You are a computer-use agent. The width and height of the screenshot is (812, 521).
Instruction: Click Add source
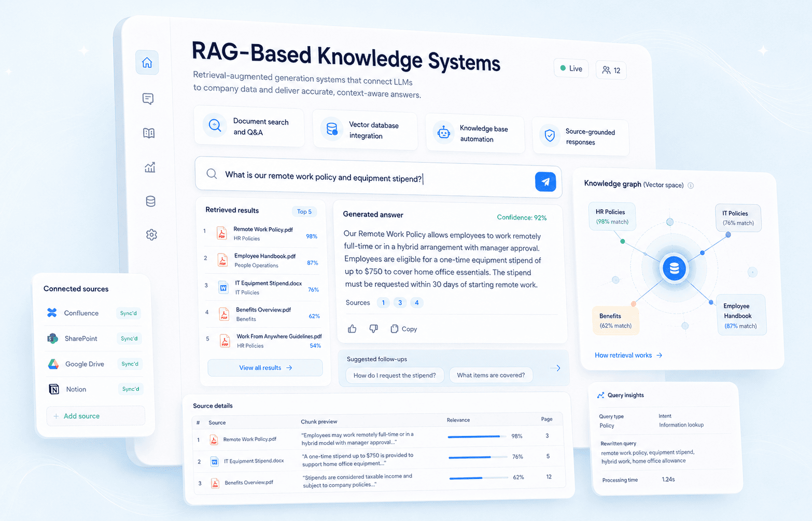(96, 416)
